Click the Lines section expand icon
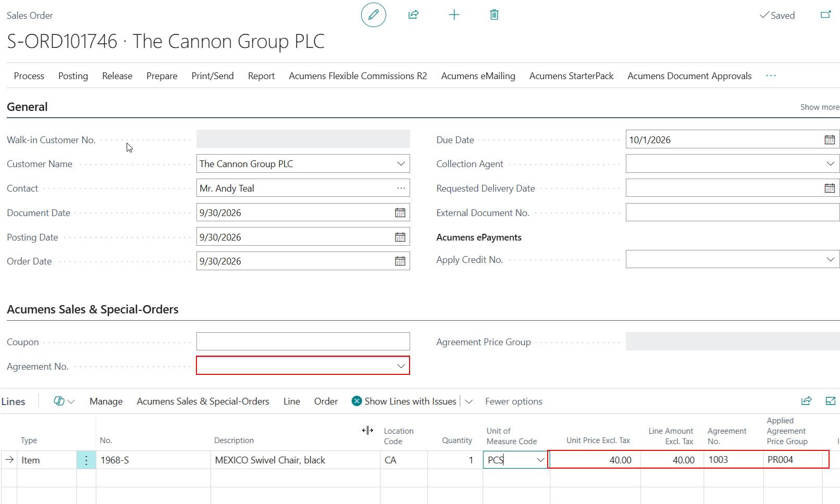This screenshot has height=504, width=840. [831, 401]
